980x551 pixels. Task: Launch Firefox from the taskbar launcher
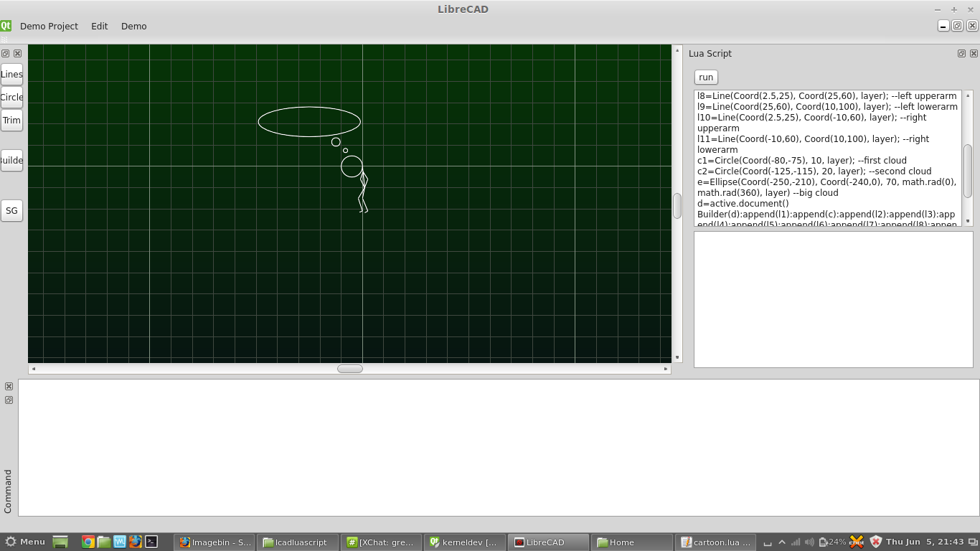point(135,542)
